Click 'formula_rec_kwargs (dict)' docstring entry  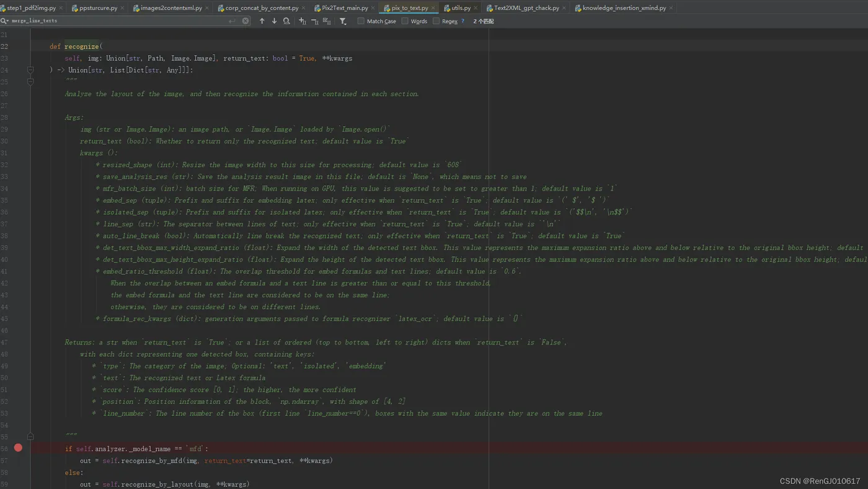[x=152, y=318]
